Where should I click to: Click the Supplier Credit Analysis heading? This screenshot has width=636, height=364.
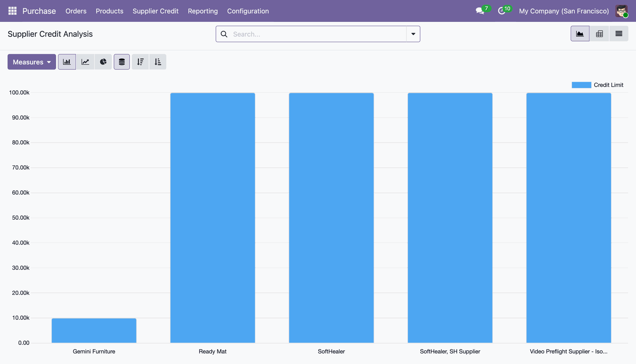[x=50, y=34]
